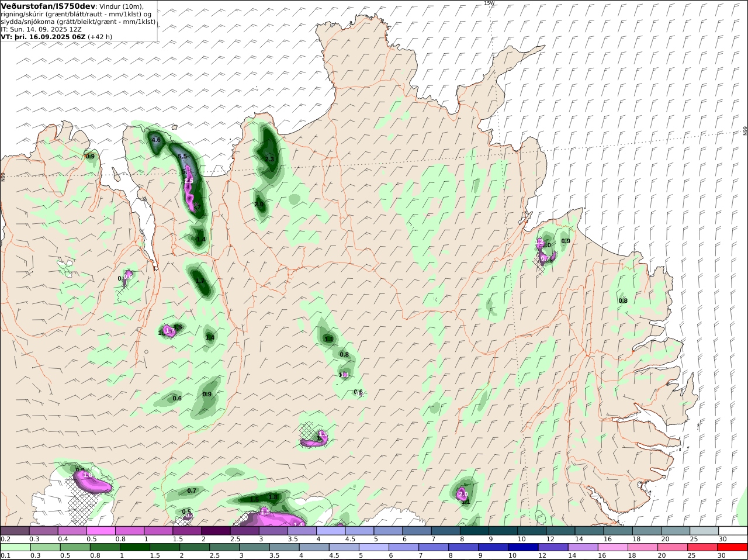Click the 5.5 precipitation value on the map

click(182, 157)
